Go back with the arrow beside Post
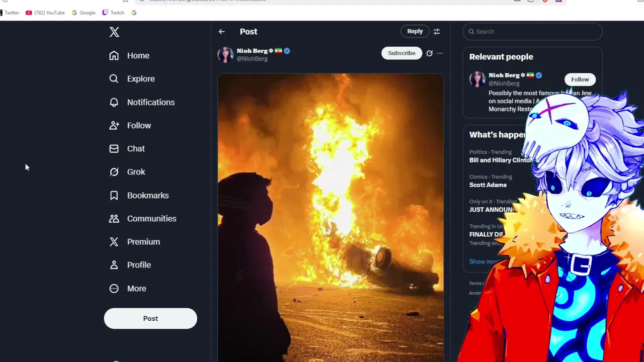Viewport: 644px width, 362px height. pos(222,31)
